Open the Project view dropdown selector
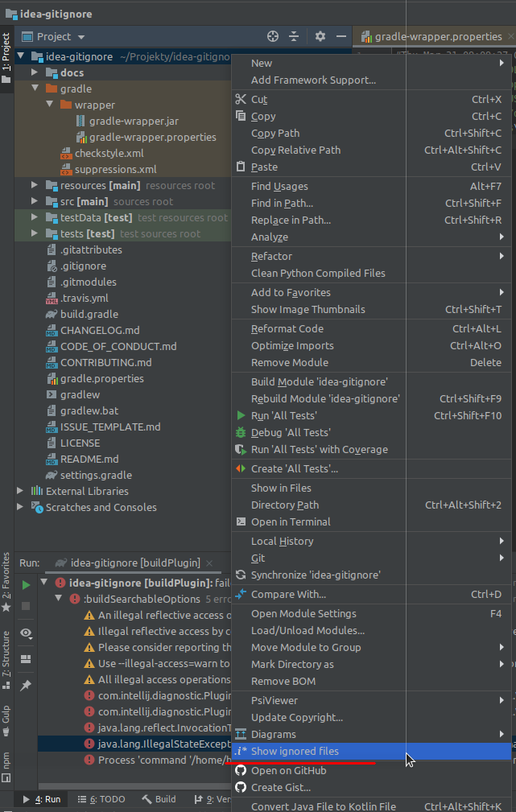This screenshot has height=812, width=516. tap(53, 36)
